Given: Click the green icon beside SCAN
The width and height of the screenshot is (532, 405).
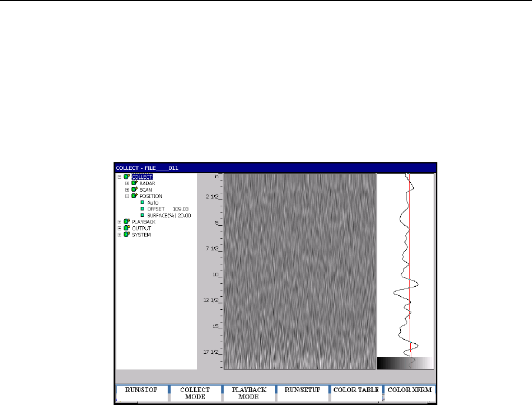Looking at the screenshot, I should pos(134,189).
